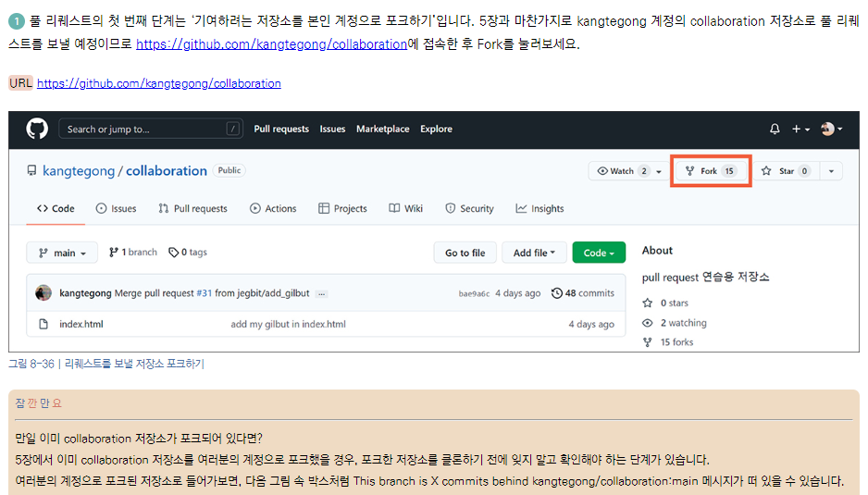The image size is (868, 495).
Task: Open Issues in the top navigation
Action: (x=332, y=129)
